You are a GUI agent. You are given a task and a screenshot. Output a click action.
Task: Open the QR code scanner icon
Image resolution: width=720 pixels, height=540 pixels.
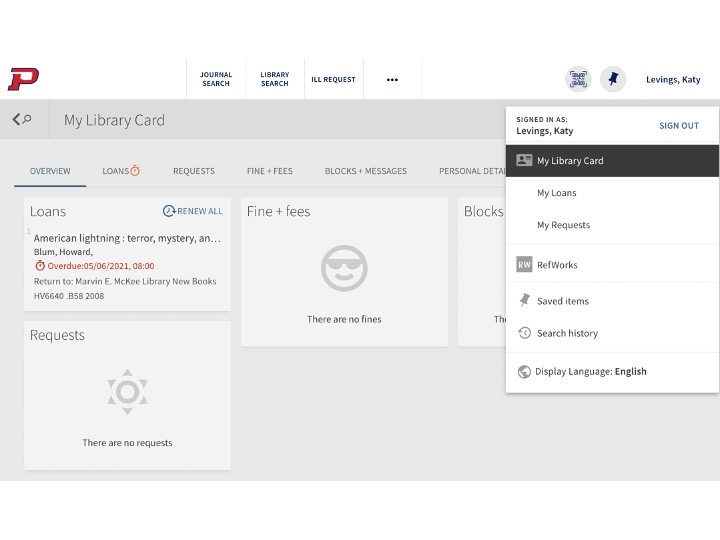click(578, 79)
